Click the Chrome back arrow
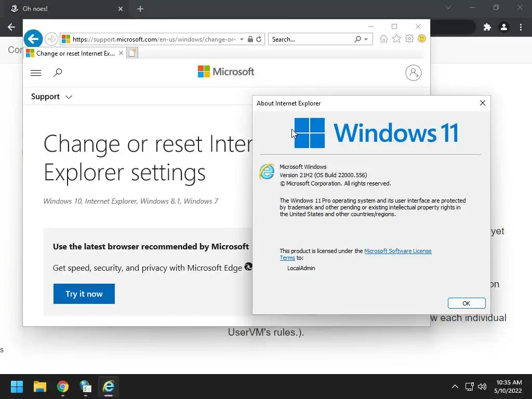The height and width of the screenshot is (399, 532). coord(11,27)
